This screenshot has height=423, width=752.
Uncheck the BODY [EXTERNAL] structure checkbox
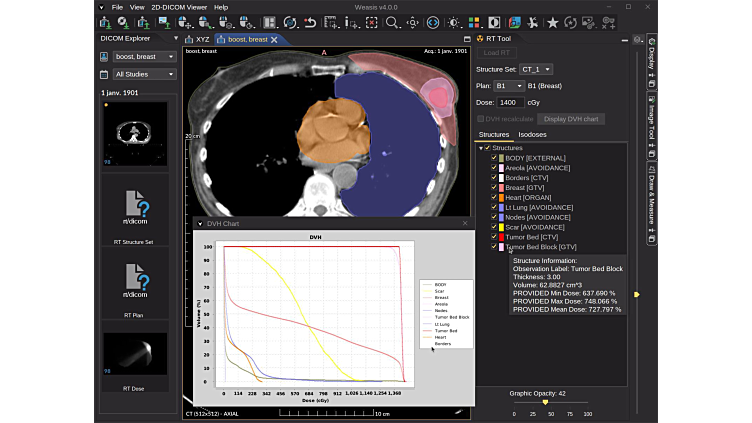tap(494, 158)
